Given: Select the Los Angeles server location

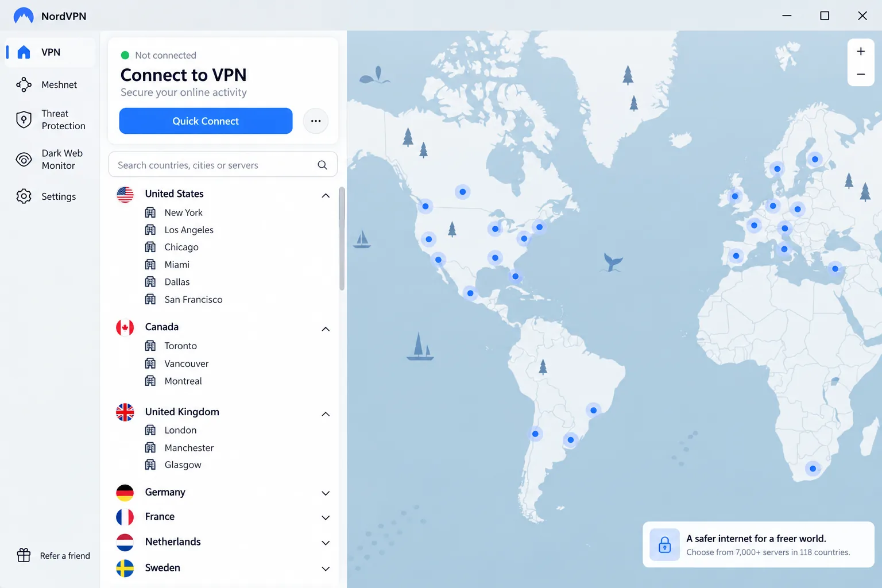Looking at the screenshot, I should 189,230.
